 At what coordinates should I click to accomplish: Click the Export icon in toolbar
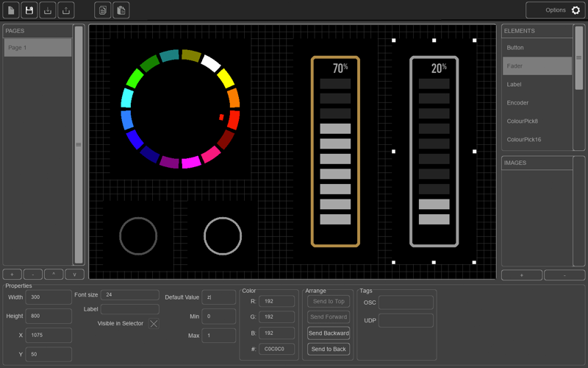tap(66, 10)
